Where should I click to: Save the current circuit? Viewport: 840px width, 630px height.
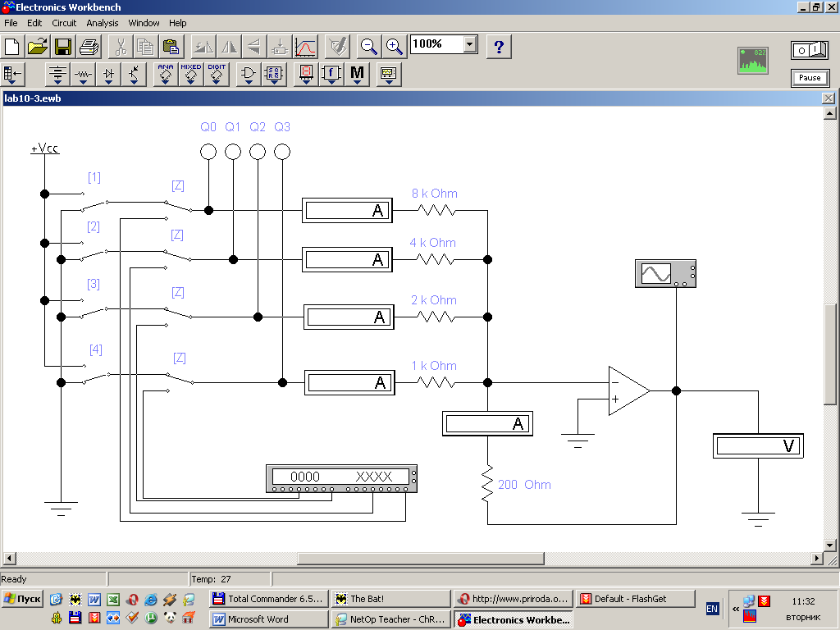[x=63, y=47]
